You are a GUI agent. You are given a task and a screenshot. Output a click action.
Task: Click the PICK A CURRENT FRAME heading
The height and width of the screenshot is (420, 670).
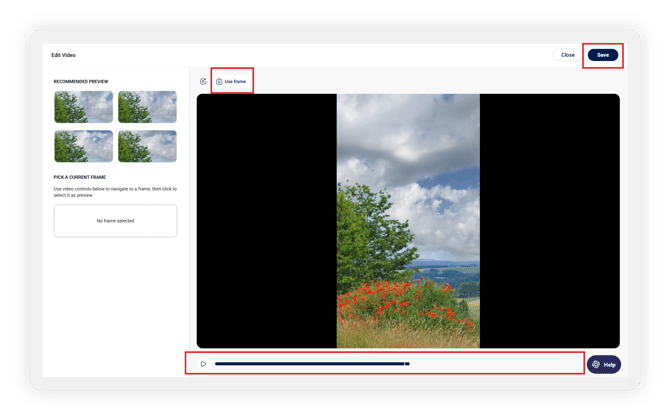click(x=79, y=177)
